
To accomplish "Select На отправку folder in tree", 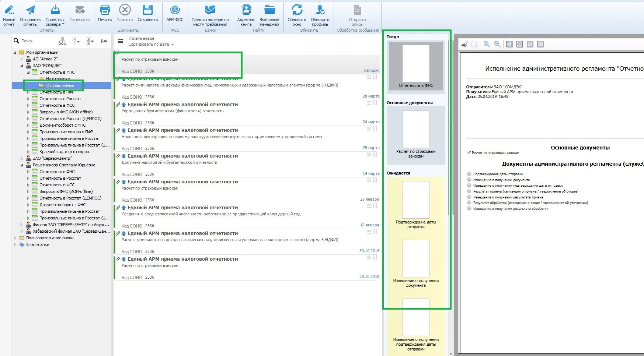I will tap(58, 79).
